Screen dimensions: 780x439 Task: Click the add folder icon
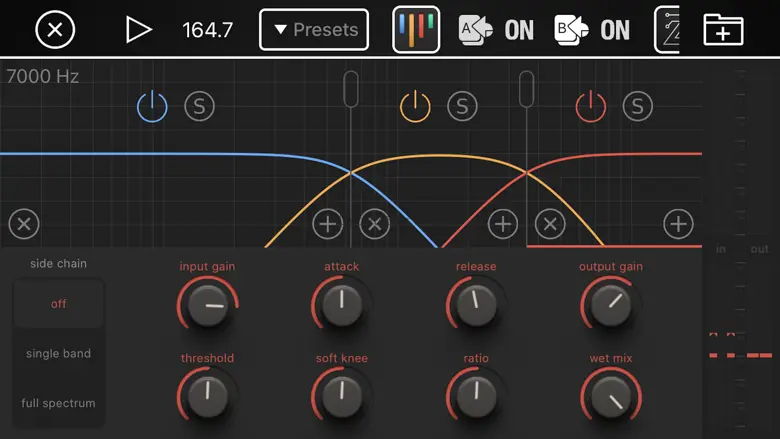point(723,30)
